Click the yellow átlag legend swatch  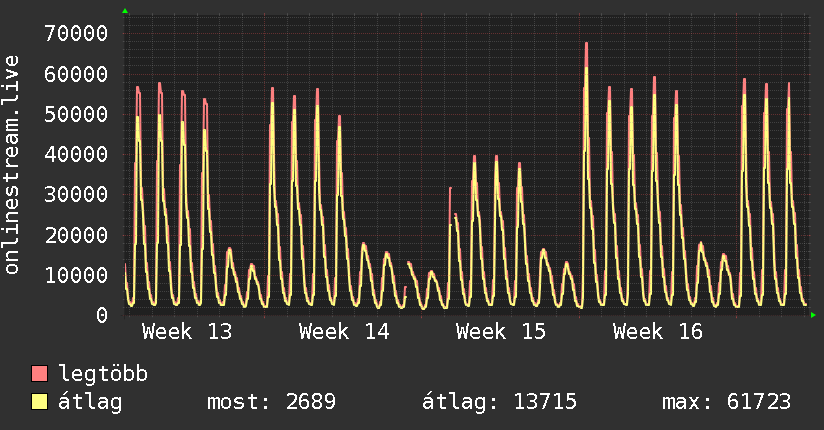(x=39, y=402)
